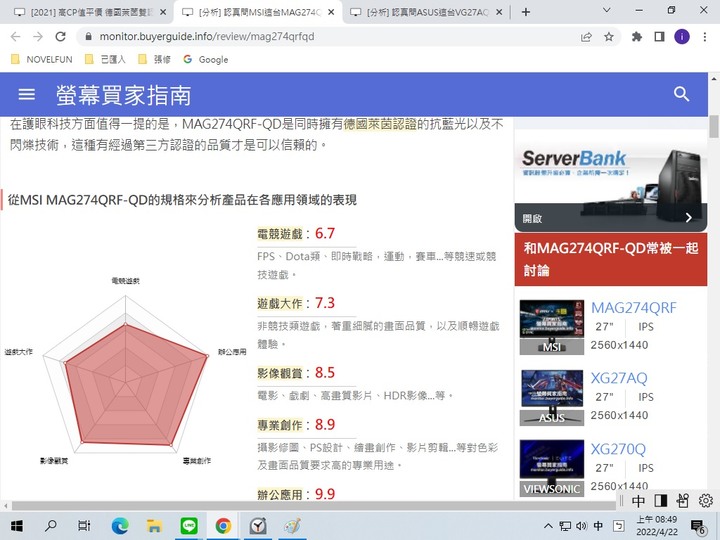
Task: Open the Google bookmark
Action: (205, 59)
